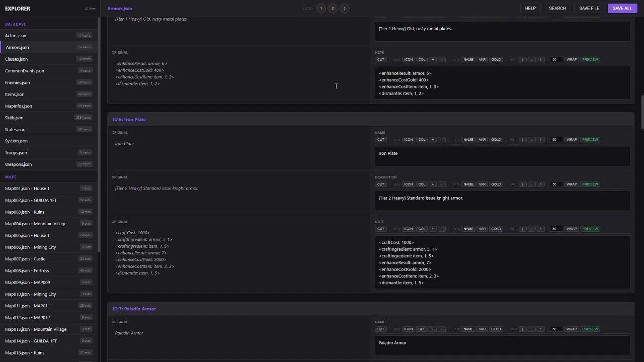
Task: Select slot 2 circle button
Action: coord(333,8)
